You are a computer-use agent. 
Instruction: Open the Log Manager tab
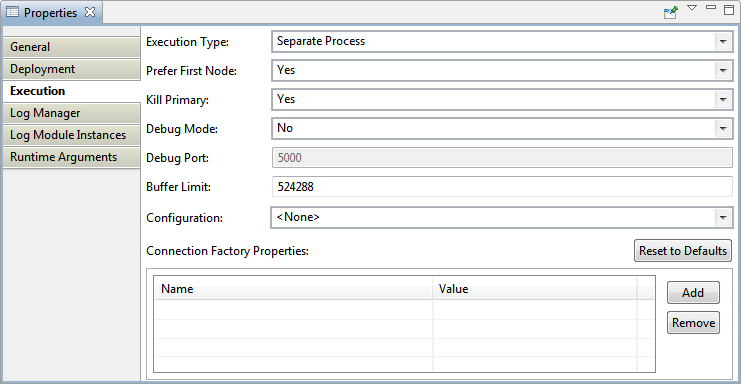coord(71,113)
